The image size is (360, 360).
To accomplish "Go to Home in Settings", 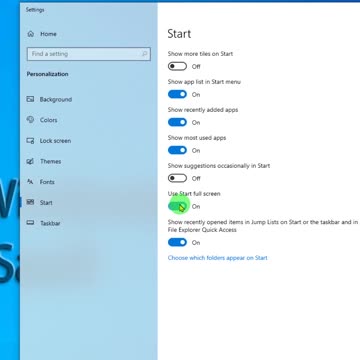I will [48, 34].
